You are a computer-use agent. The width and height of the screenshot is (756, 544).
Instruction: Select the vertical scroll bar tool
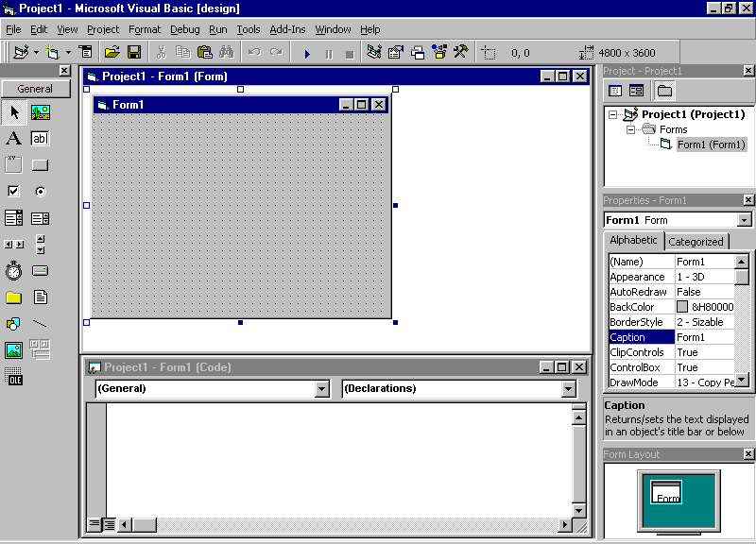click(41, 245)
